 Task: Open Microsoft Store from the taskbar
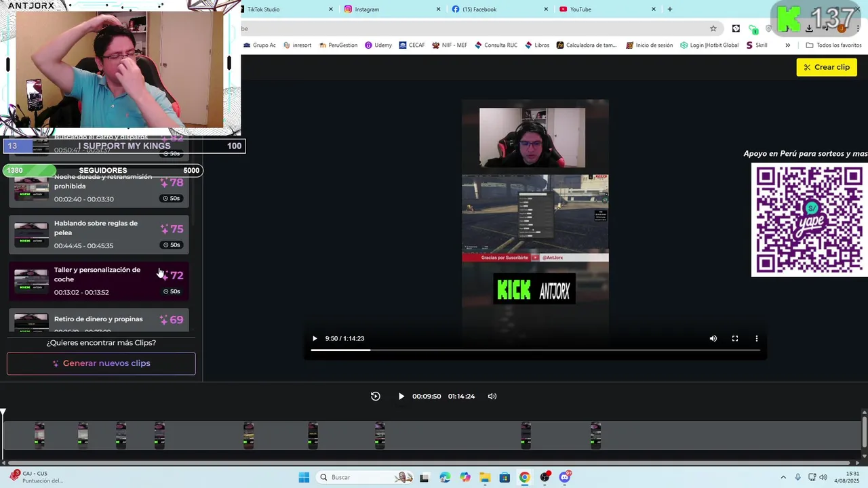tap(505, 478)
